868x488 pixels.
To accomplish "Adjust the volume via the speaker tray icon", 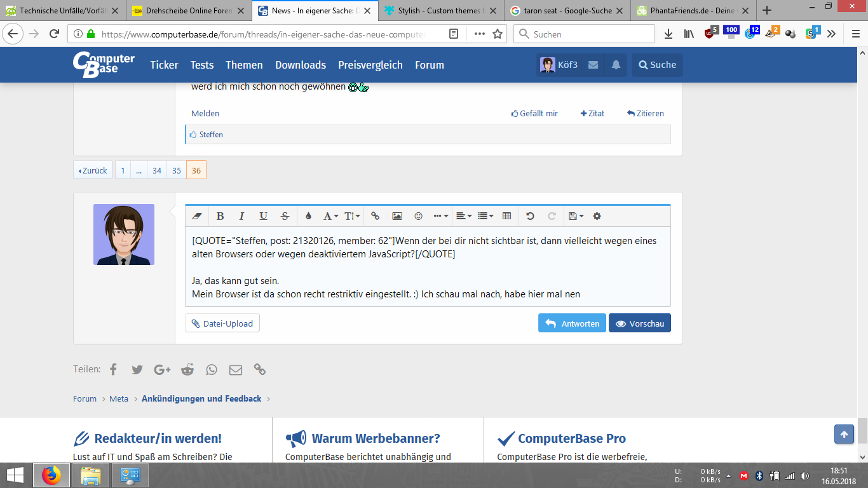I will (x=804, y=475).
